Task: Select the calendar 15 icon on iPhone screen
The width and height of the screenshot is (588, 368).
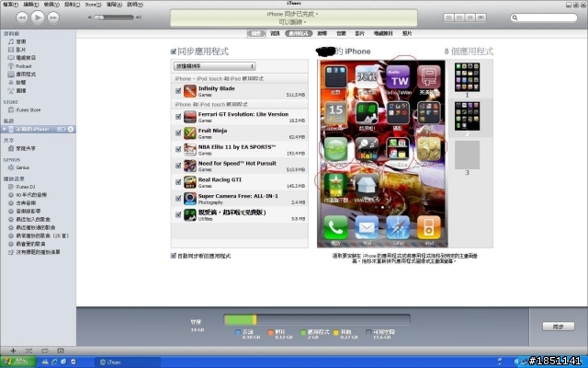Action: 335,113
